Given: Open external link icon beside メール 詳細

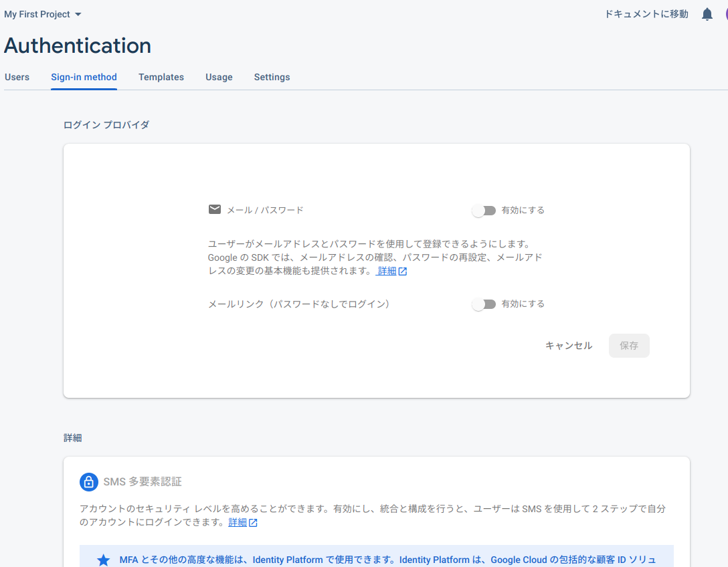Looking at the screenshot, I should click(403, 271).
